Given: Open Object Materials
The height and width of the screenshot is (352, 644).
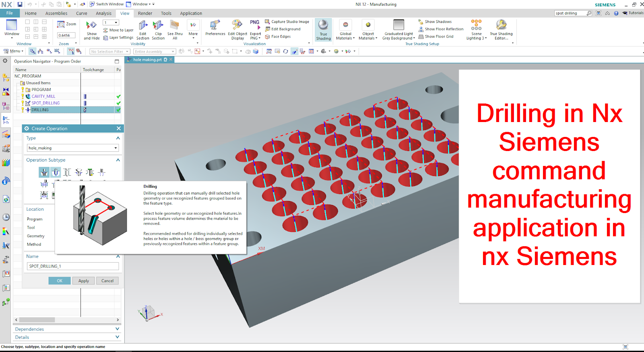Looking at the screenshot, I should click(x=368, y=30).
